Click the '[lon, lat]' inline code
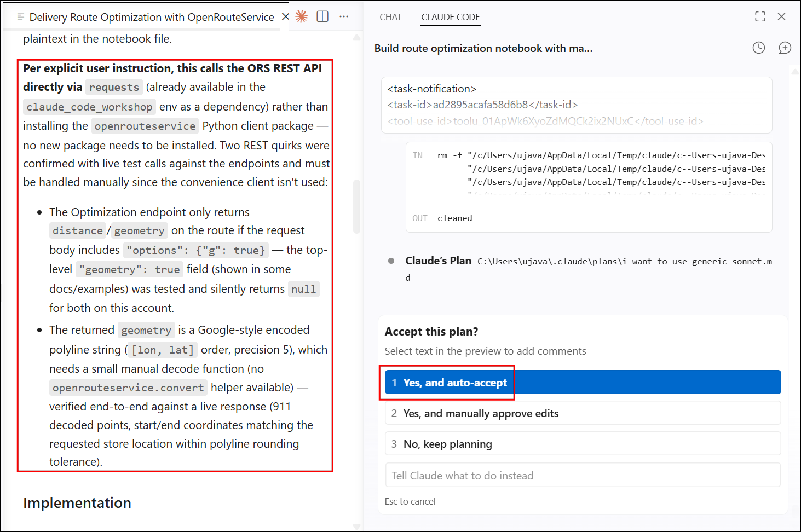The width and height of the screenshot is (801, 532). tap(163, 350)
